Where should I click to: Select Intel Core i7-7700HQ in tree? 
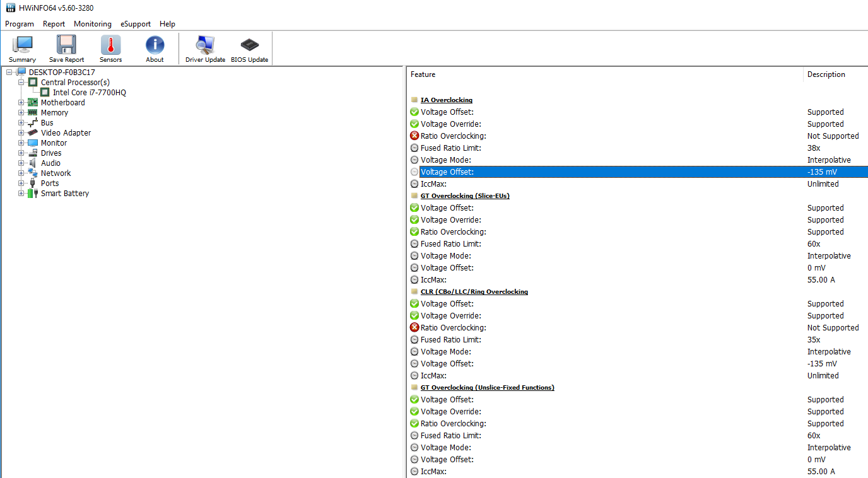coord(90,92)
